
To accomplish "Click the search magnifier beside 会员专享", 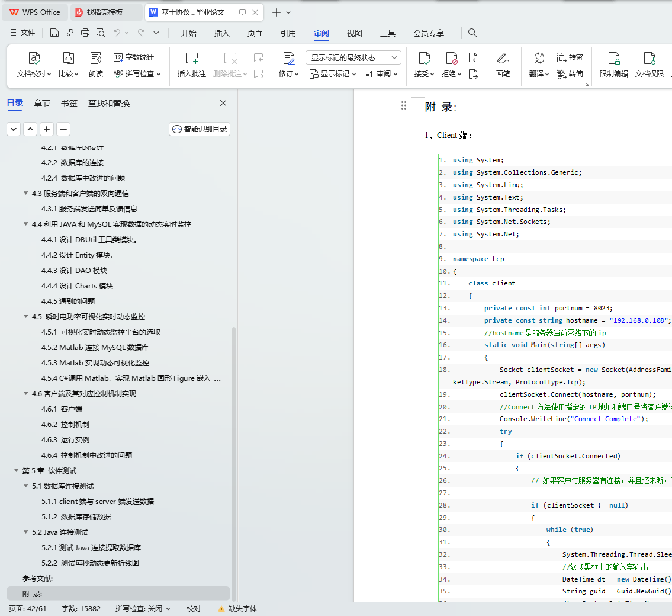I will click(x=472, y=33).
